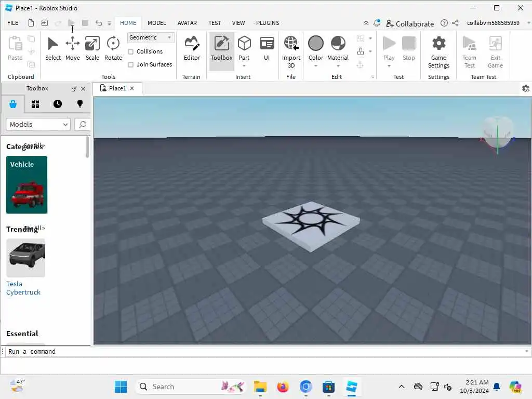Switch to the PLUGINS ribbon tab

pyautogui.click(x=268, y=23)
